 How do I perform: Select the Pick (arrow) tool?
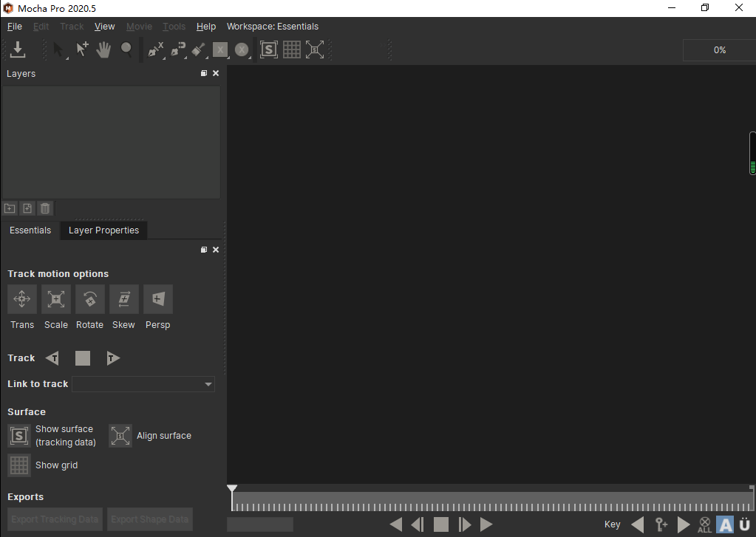tap(58, 49)
